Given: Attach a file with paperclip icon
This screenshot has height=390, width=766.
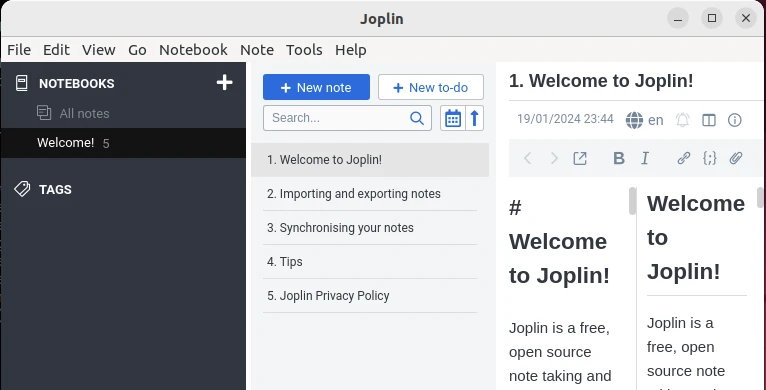Looking at the screenshot, I should point(736,158).
